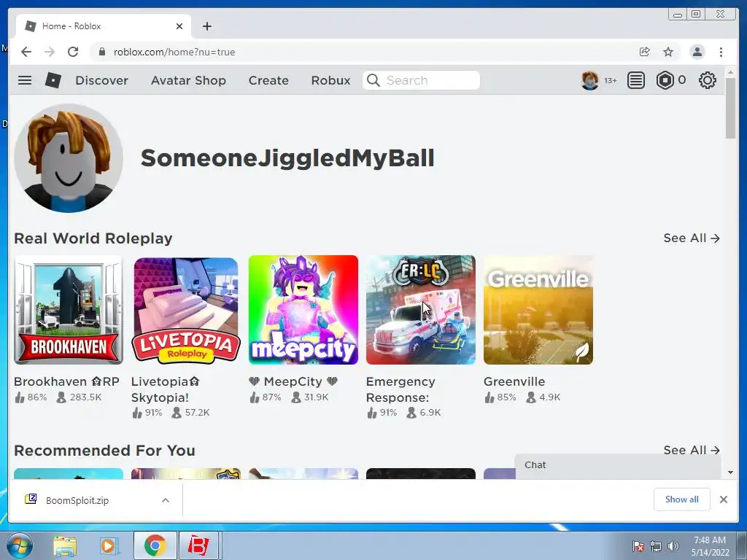Open a new browser tab
This screenshot has width=747, height=560.
(206, 26)
